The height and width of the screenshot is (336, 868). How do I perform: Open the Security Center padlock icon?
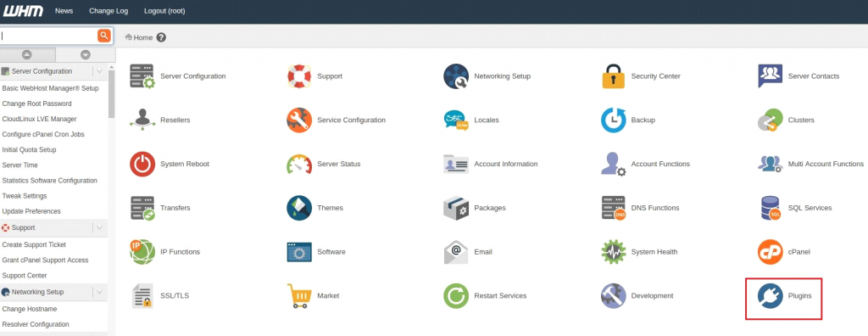(614, 76)
